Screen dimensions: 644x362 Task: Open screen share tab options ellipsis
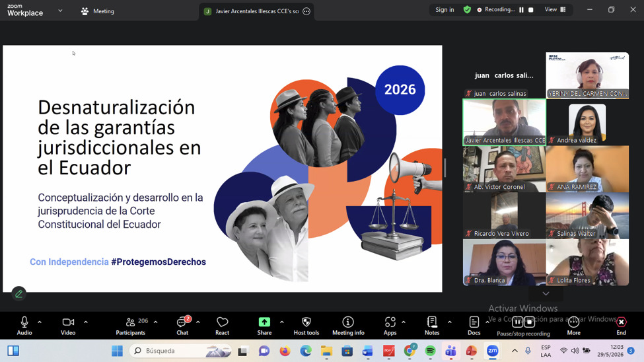(306, 11)
